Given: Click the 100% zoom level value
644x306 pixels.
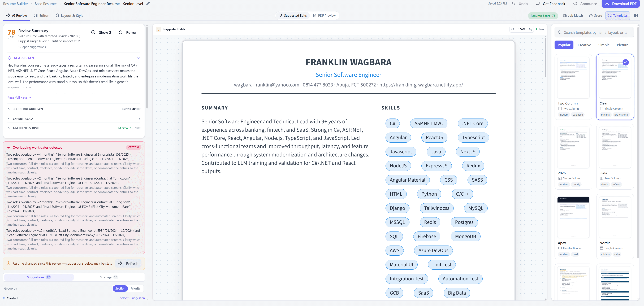Looking at the screenshot, I should tap(521, 29).
